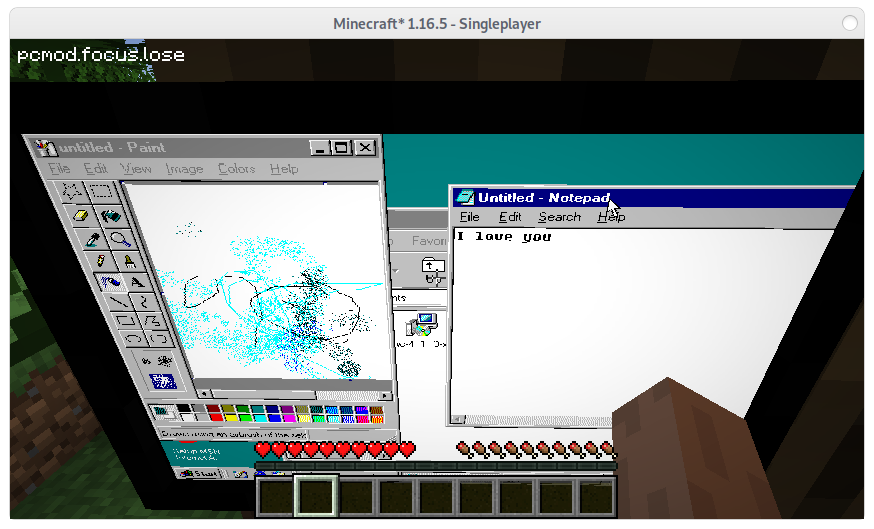The image size is (874, 529).
Task: Open the Search menu in Notepad
Action: point(559,217)
